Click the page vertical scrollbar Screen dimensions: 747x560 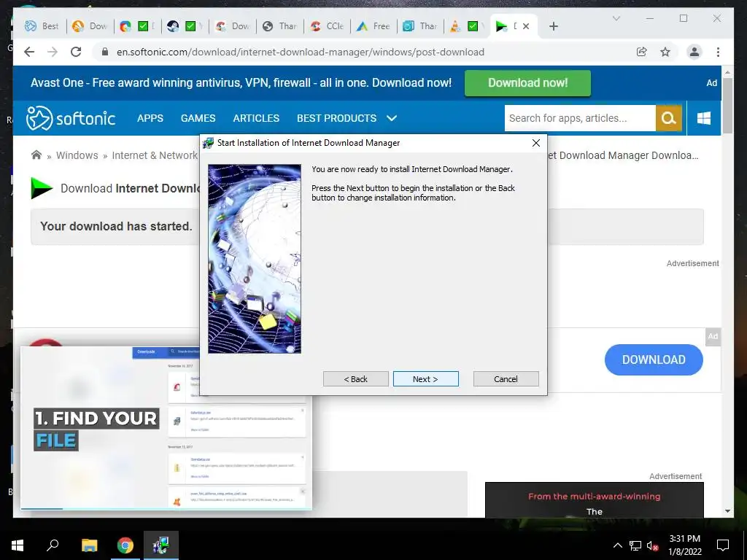(x=727, y=106)
